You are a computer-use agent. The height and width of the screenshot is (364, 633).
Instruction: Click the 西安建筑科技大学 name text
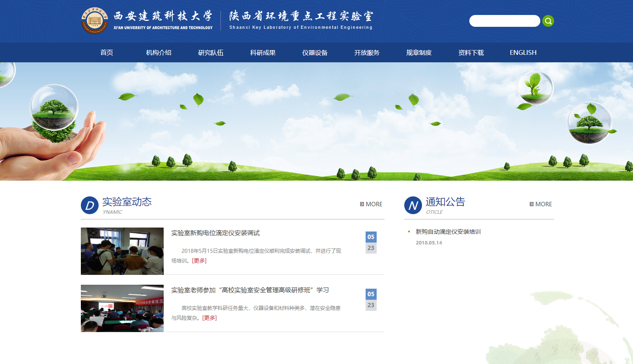(x=163, y=16)
